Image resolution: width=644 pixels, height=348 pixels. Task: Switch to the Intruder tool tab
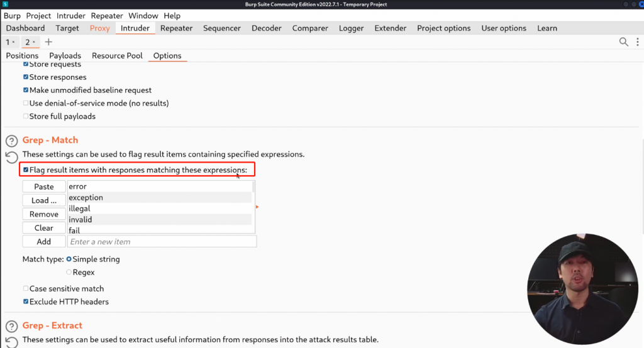[x=135, y=28]
